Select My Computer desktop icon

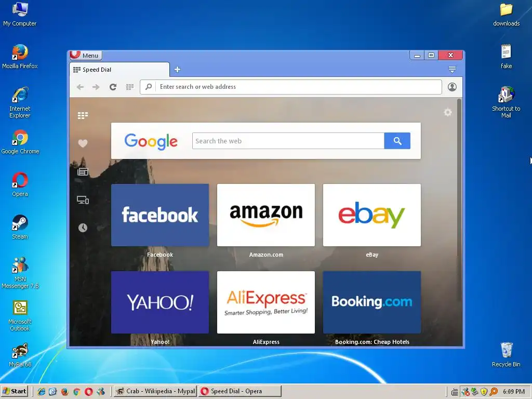point(20,14)
